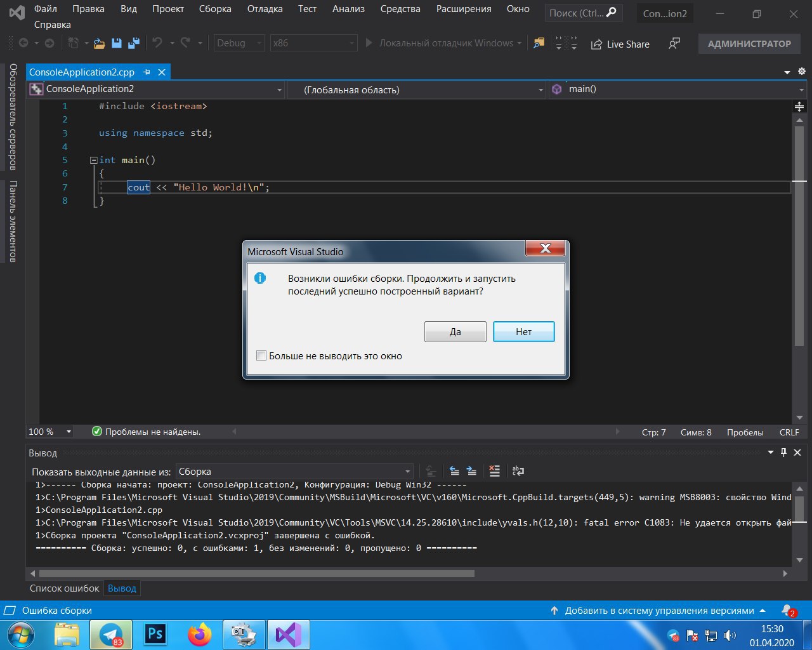Screen dimensions: 812x650
Task: Click 'Проблемы не найдены' status indicator
Action: point(146,432)
